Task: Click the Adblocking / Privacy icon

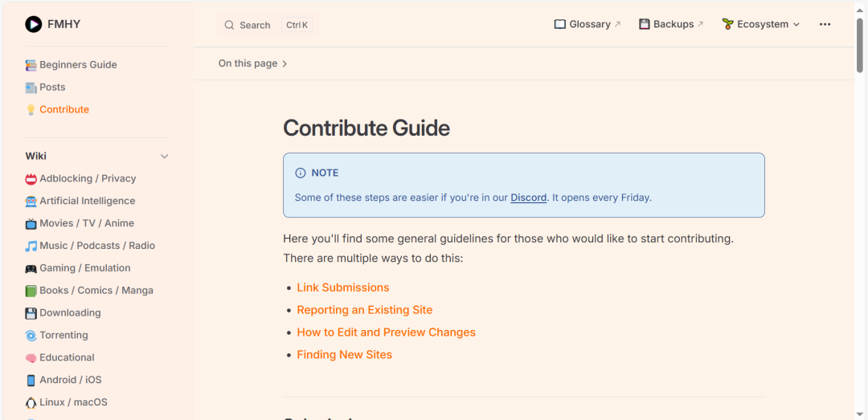Action: coord(31,179)
